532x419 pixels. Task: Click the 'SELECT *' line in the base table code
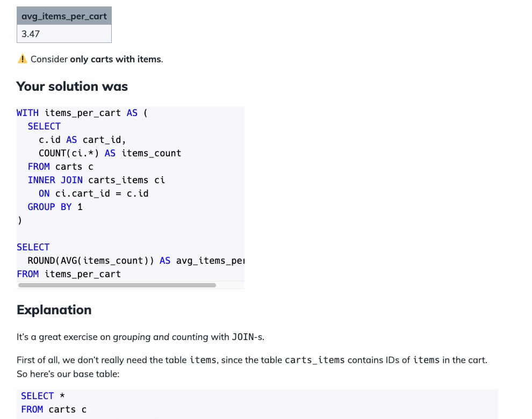coord(43,396)
